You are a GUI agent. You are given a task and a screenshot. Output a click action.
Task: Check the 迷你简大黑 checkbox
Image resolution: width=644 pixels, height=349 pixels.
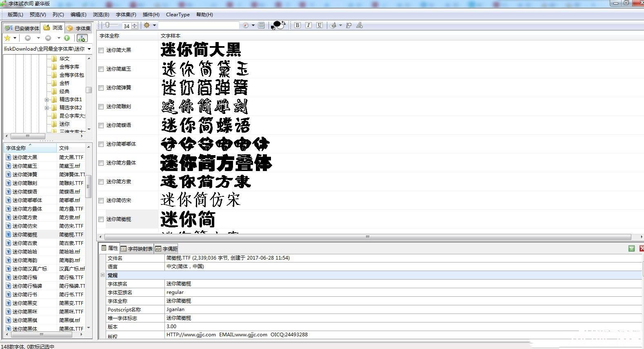coord(101,50)
